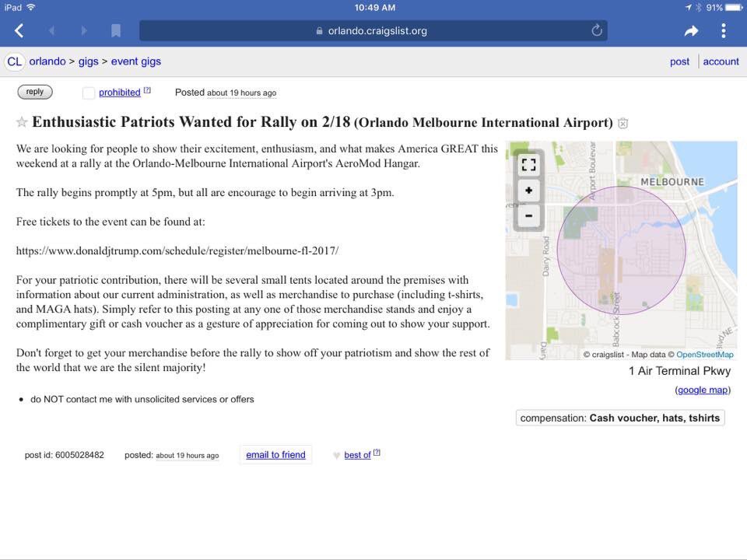Tap the 1 Air Terminal Pkwy address
747x560 pixels.
click(679, 371)
